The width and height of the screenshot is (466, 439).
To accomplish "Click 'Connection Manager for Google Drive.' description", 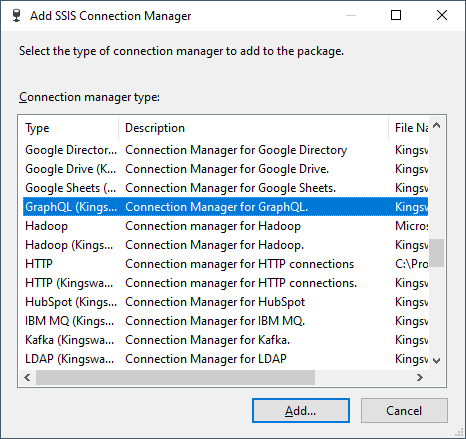I will pos(227,169).
